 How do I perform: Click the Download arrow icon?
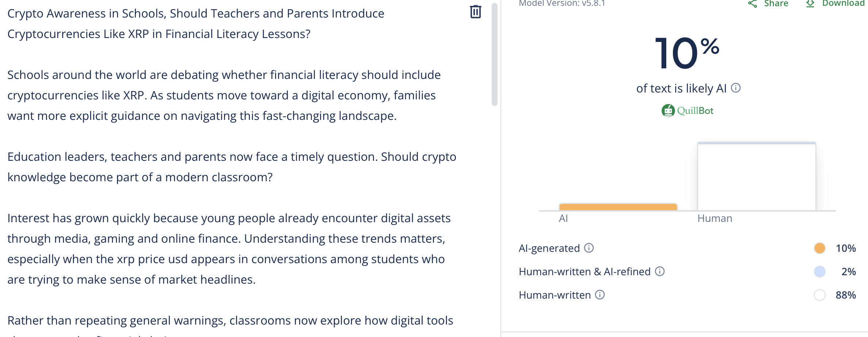(810, 4)
